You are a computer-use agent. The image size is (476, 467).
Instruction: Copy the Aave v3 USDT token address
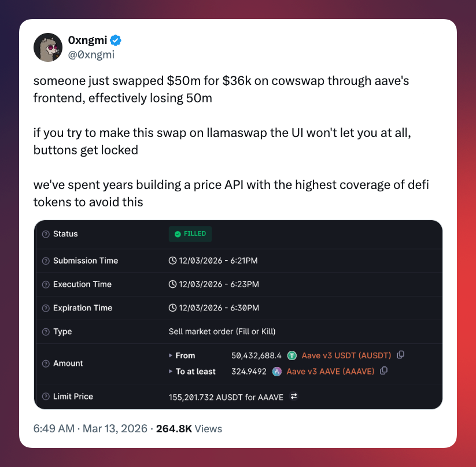click(401, 355)
